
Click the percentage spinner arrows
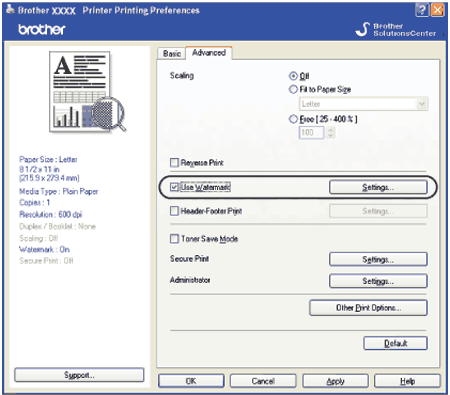330,133
